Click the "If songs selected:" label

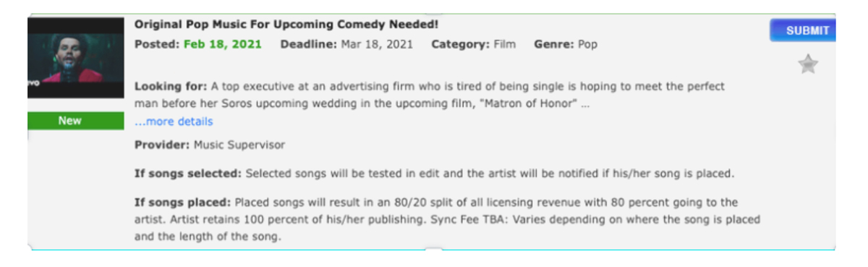click(x=189, y=174)
